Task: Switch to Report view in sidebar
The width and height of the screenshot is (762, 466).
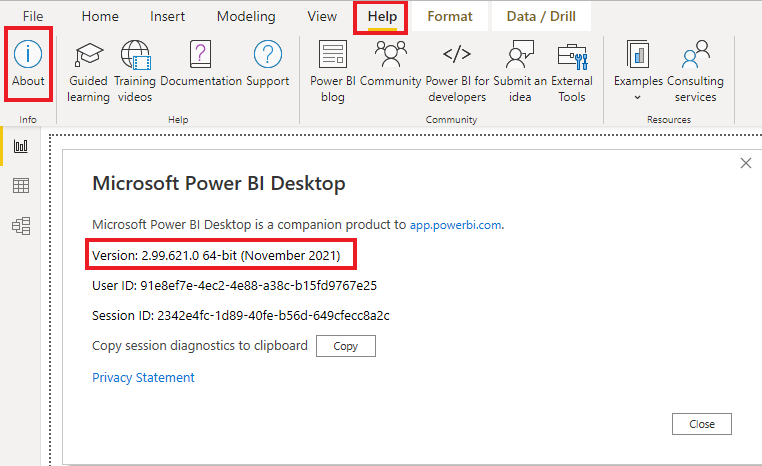Action: (21, 146)
